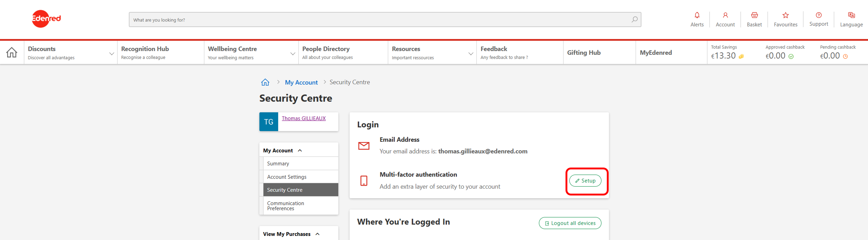Open the Wellbeing Centre menu
The height and width of the screenshot is (240, 868).
tap(251, 53)
